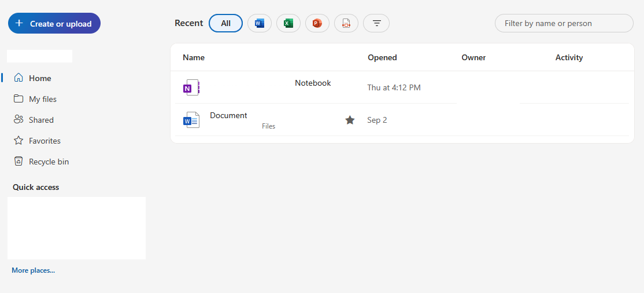Screen dimensions: 644x293
Task: Click the More places... link
Action: [x=33, y=270]
